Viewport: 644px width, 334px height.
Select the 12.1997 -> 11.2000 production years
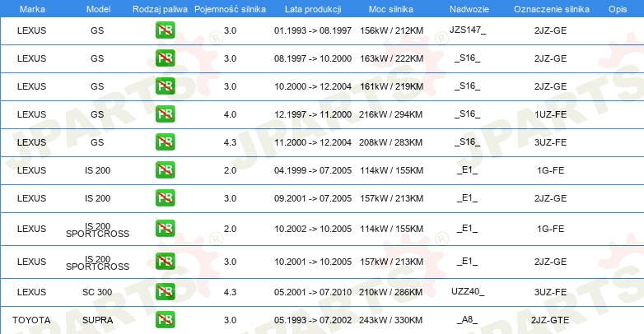point(313,114)
